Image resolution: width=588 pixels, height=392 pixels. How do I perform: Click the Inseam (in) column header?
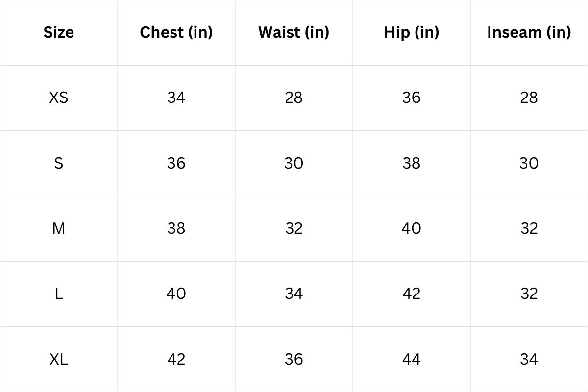point(529,32)
